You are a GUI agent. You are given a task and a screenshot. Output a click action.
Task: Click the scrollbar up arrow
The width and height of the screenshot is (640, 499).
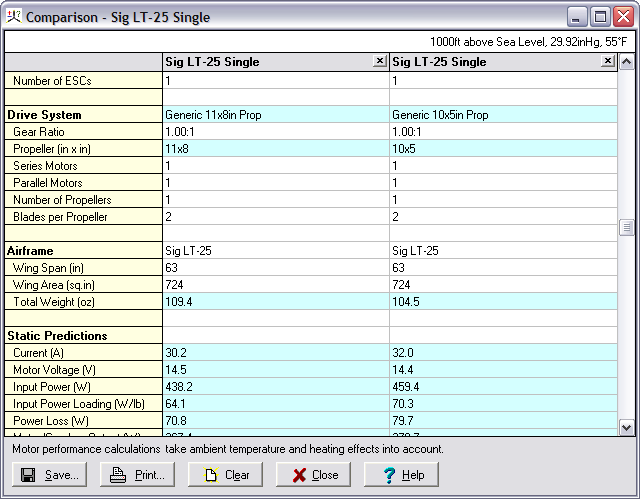pos(626,62)
